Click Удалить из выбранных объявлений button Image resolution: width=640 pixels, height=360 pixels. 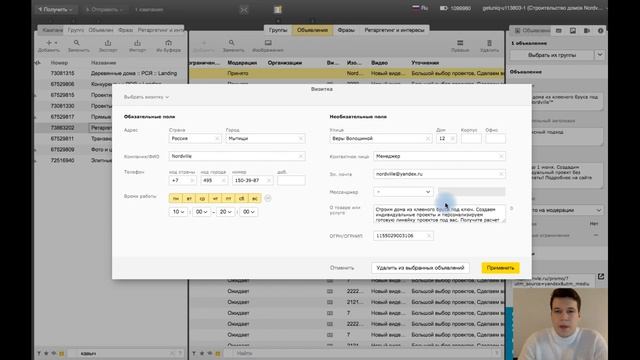click(420, 268)
